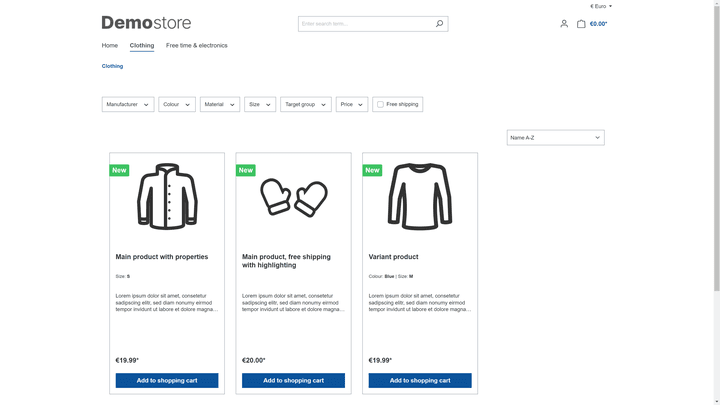Screen dimensions: 720x405
Task: Open the jacket product image
Action: (x=167, y=196)
